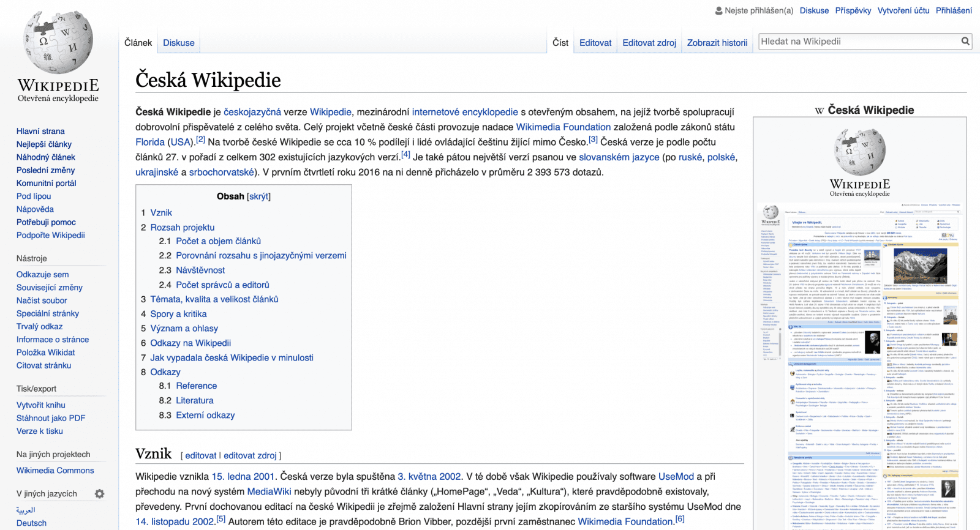Image resolution: width=980 pixels, height=530 pixels.
Task: Open the Příspěvky link
Action: [853, 10]
